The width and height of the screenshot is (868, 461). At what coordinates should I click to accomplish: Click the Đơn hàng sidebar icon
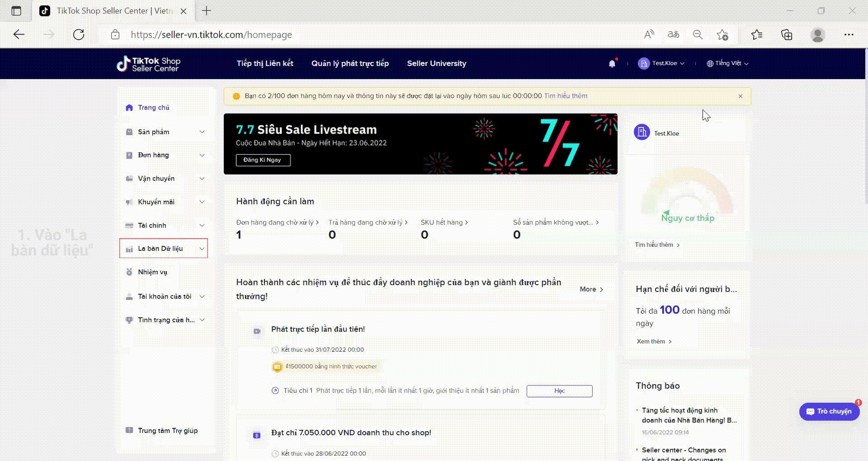129,155
